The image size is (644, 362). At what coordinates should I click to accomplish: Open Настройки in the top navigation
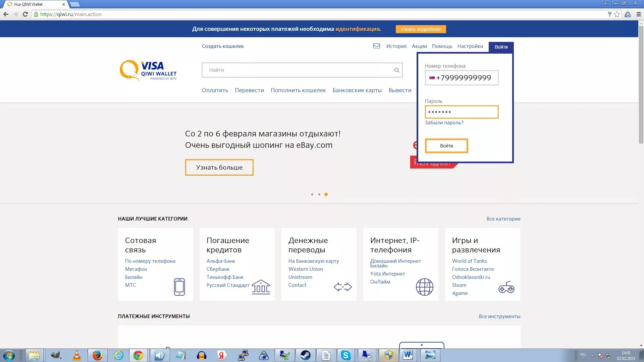(470, 46)
